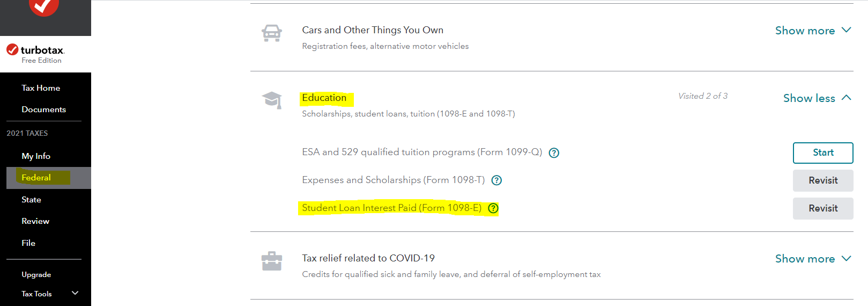Start ESA and 529 tuition programs
This screenshot has height=306, width=868.
[823, 153]
